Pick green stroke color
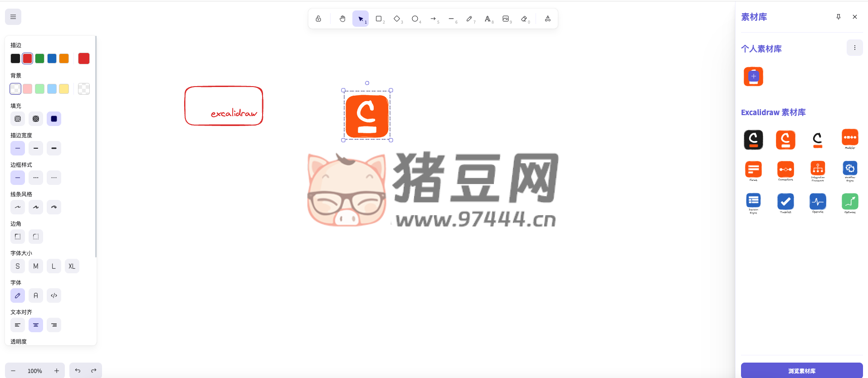Screen dimensions: 868x378 [40, 58]
